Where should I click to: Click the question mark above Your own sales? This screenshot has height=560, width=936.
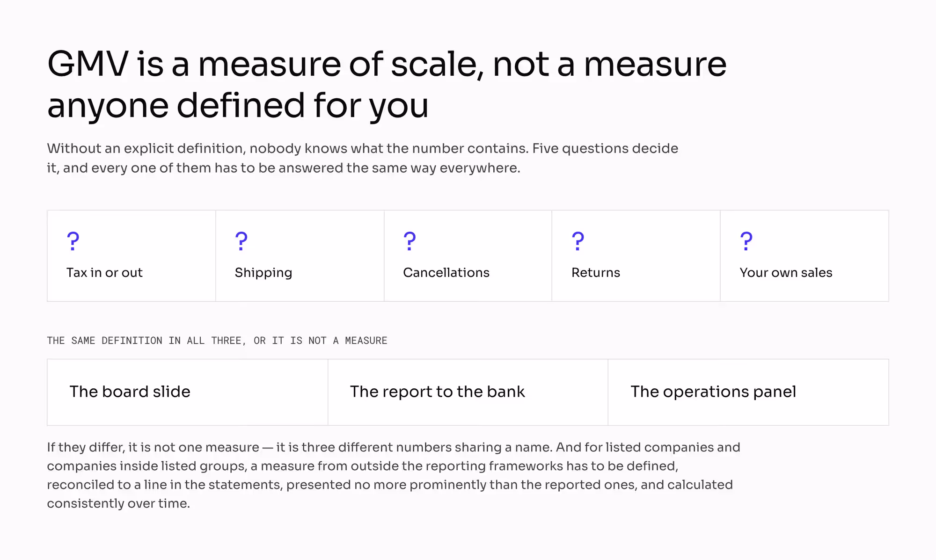click(x=747, y=241)
